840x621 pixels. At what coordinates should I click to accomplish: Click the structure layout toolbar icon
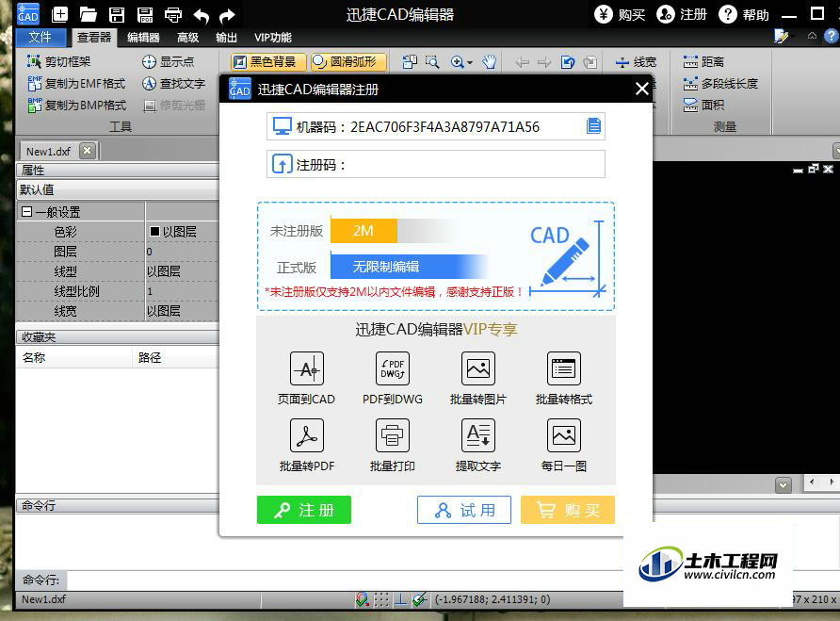click(410, 62)
